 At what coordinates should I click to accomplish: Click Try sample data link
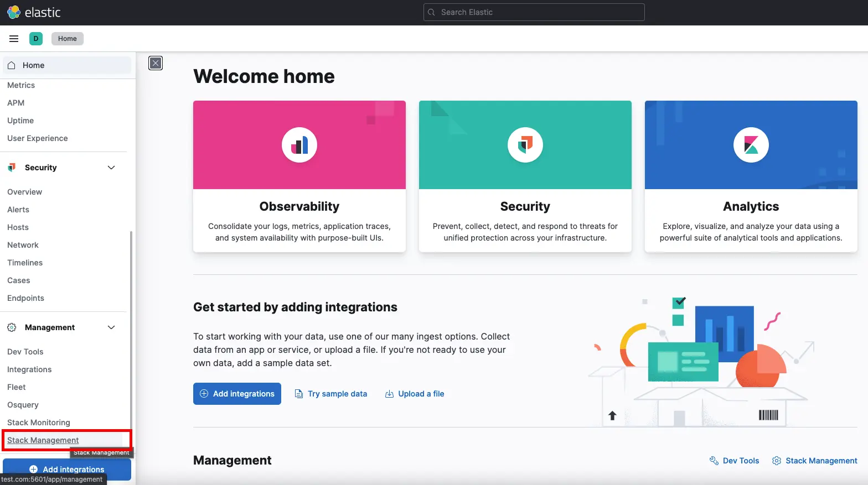click(x=331, y=394)
